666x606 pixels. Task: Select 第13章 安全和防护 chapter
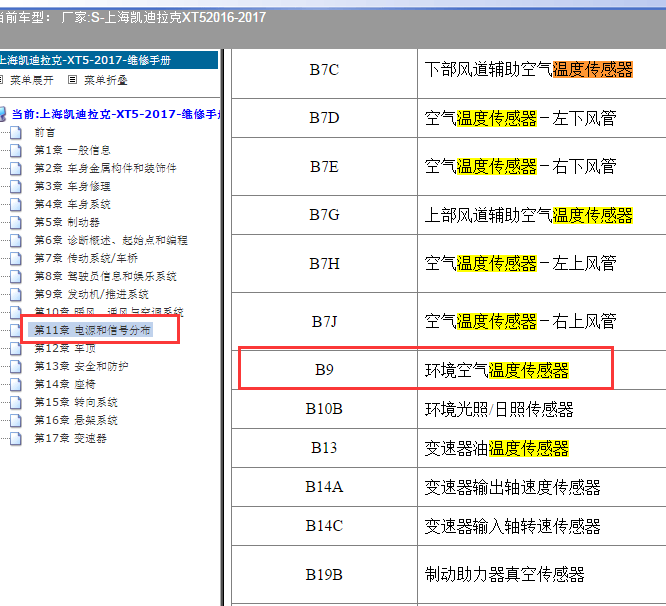click(81, 366)
